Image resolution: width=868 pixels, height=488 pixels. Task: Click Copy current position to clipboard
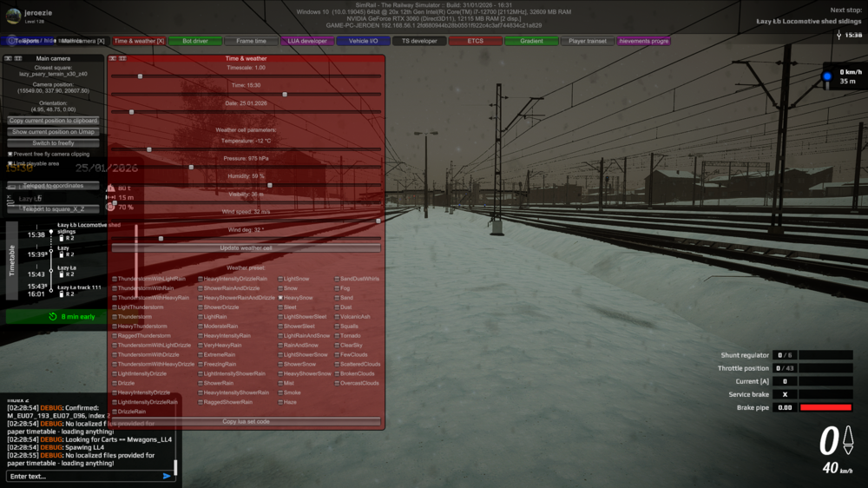(53, 120)
